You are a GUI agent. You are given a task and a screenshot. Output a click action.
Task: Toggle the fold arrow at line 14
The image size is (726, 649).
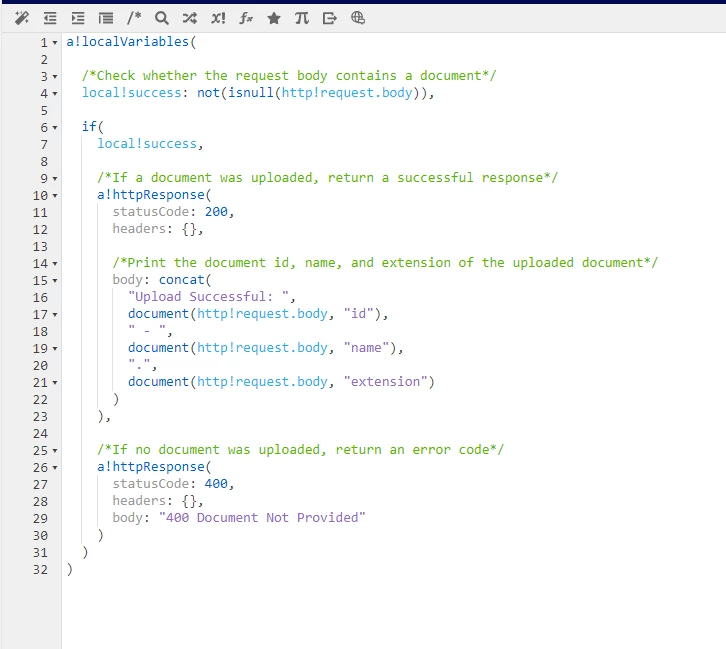click(55, 263)
